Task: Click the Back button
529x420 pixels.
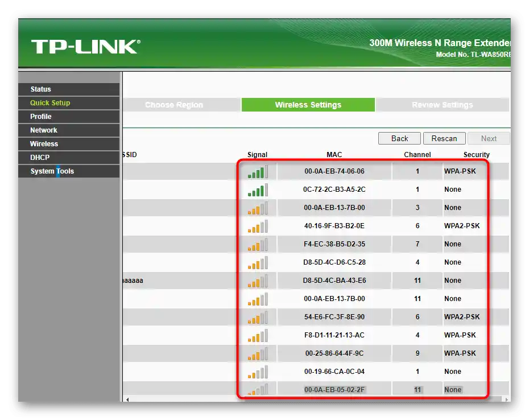Action: coord(399,138)
